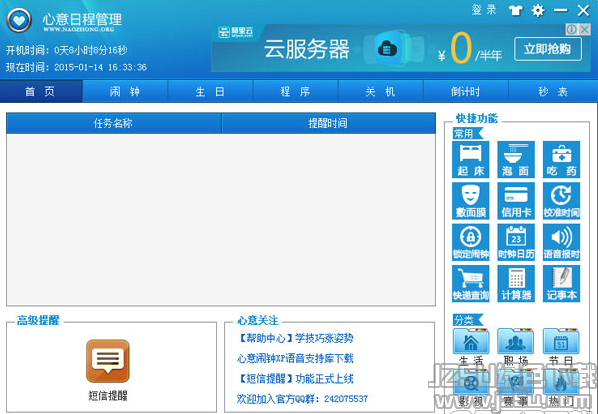Click the 现在时间 current time text
Image resolution: width=598 pixels, height=414 pixels.
76,67
